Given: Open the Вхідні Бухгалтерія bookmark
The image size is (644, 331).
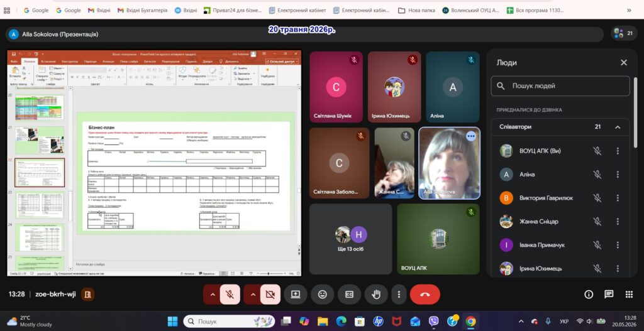Looking at the screenshot, I should [x=143, y=10].
